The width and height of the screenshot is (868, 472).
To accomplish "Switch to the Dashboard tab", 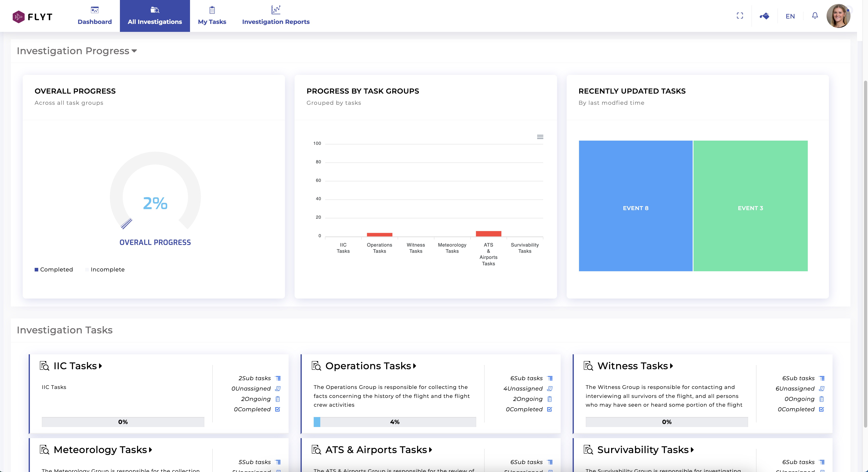I will tap(95, 16).
